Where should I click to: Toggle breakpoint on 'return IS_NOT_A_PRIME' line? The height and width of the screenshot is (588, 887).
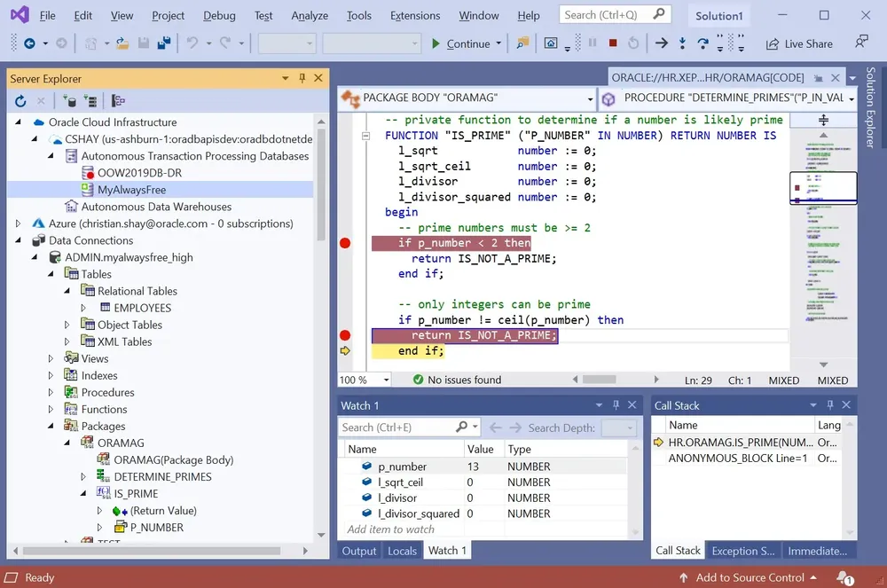tap(345, 335)
